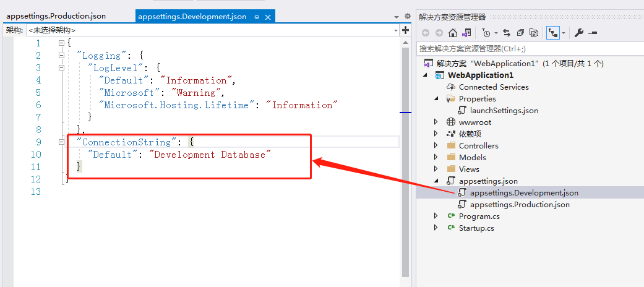Collapse the WebApplication1 project node

(x=425, y=75)
